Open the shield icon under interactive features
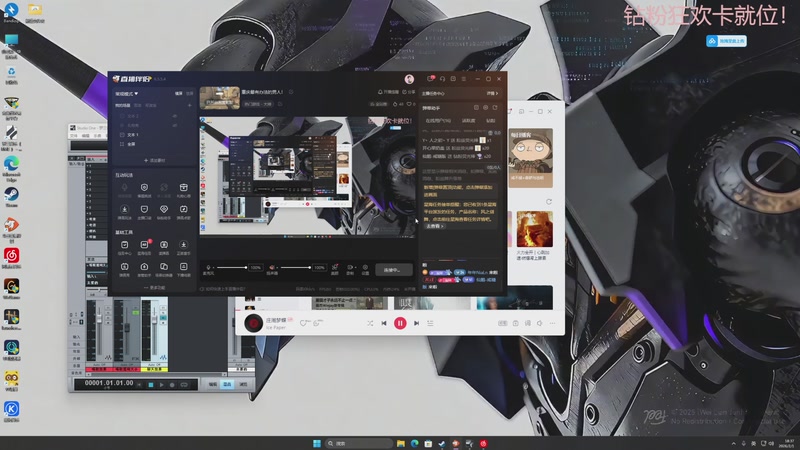The image size is (800, 450). tap(144, 188)
